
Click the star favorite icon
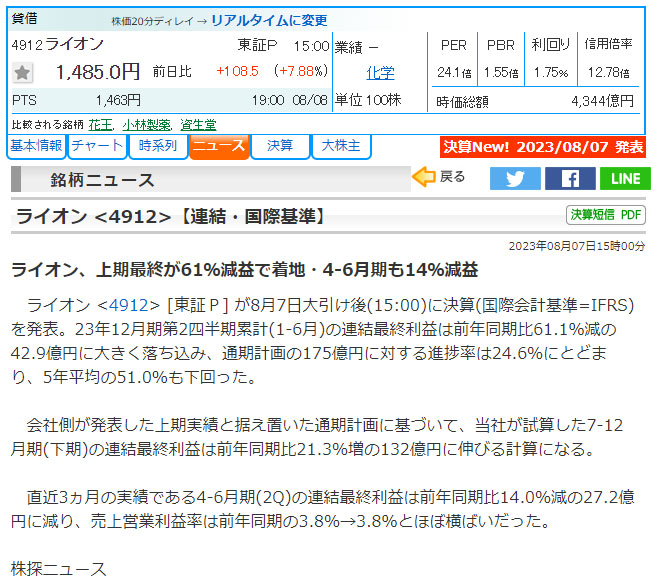pyautogui.click(x=23, y=72)
